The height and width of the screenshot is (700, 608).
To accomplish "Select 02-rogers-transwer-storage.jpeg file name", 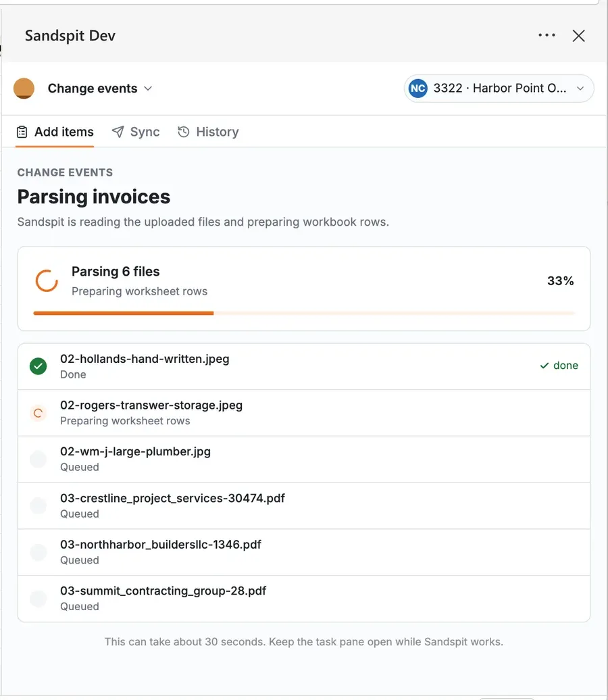I will click(151, 405).
